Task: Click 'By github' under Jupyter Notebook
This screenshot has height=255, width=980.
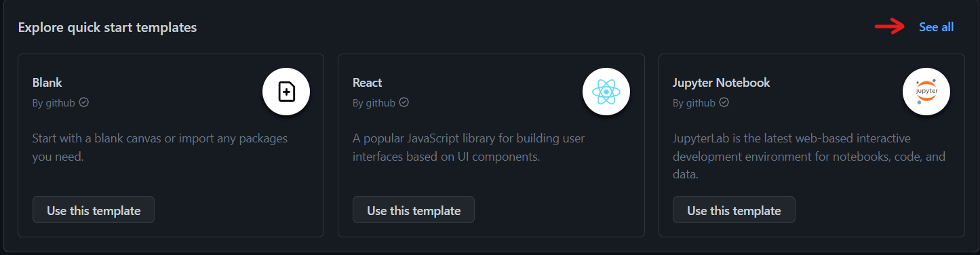Action: point(694,103)
